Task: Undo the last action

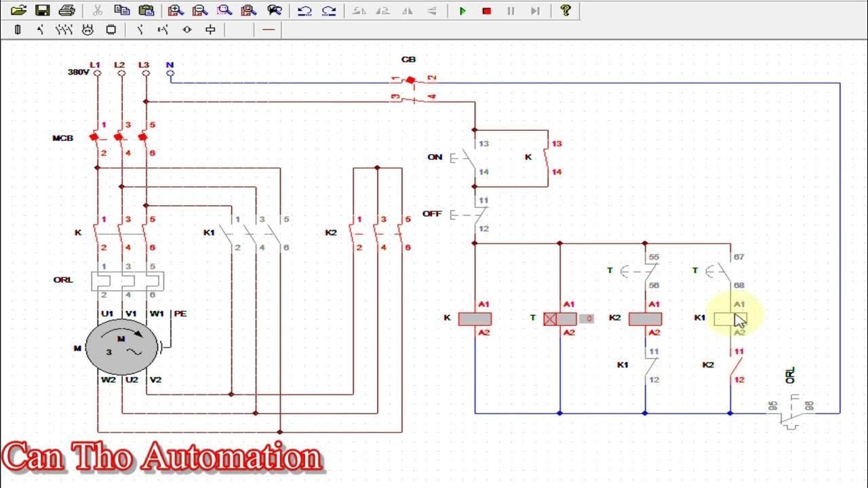Action: pos(304,10)
